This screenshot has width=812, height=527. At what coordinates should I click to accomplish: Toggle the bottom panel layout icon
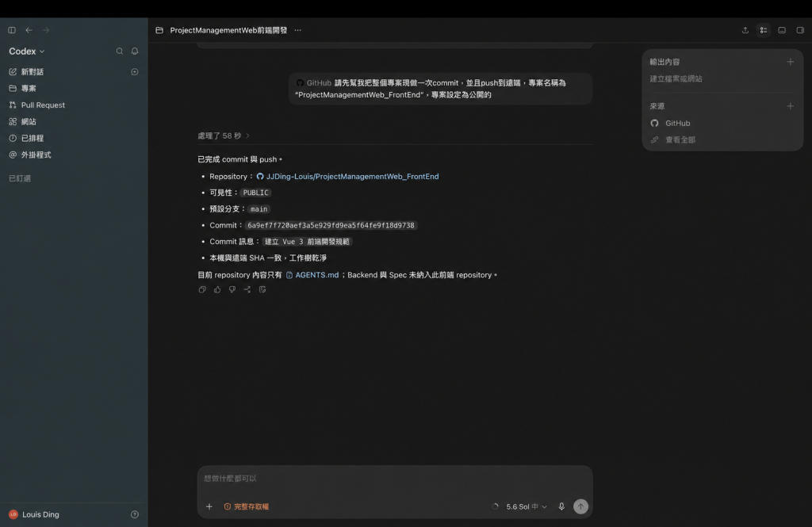pos(782,30)
